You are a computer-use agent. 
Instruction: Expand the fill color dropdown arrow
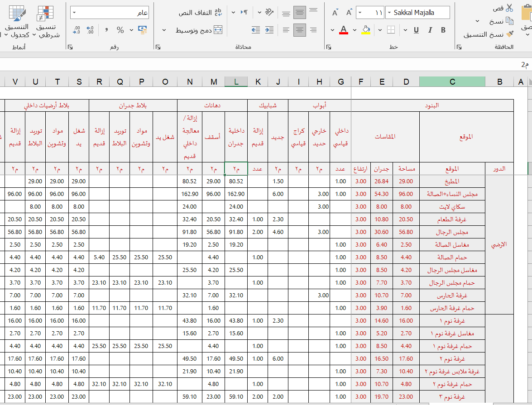[x=354, y=29]
